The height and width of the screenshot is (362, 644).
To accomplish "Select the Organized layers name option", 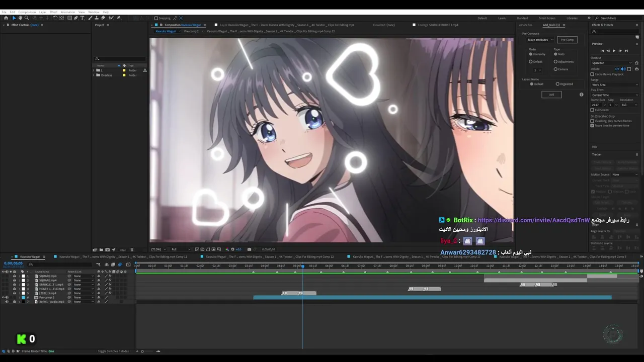I will pyautogui.click(x=557, y=84).
